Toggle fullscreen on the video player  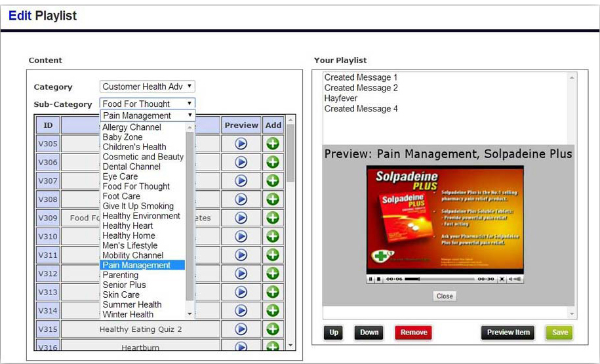(502, 279)
